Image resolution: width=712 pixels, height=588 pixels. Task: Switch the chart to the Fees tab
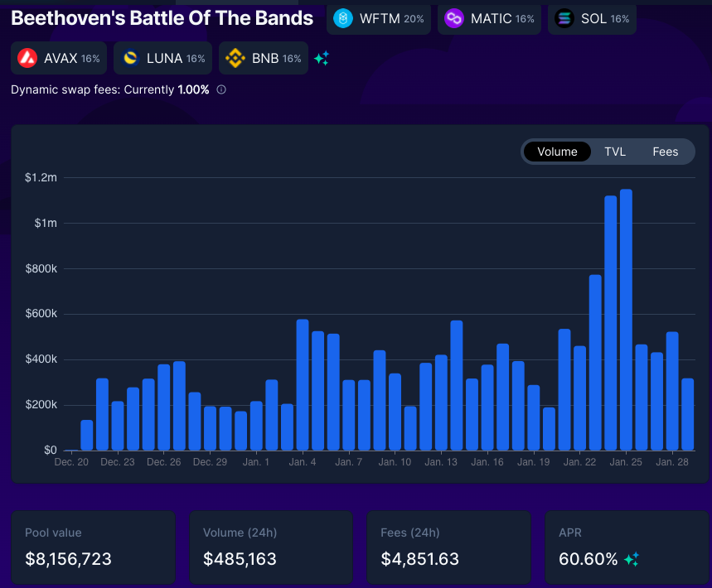[666, 152]
